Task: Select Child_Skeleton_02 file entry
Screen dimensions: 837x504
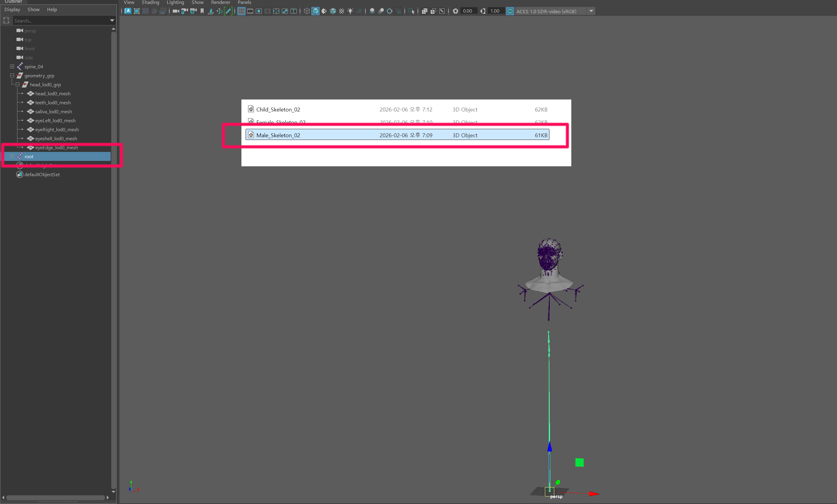Action: coord(278,109)
